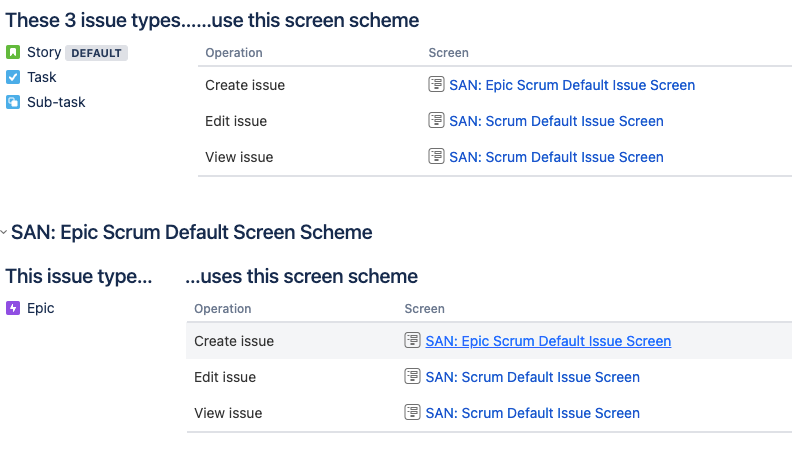The image size is (792, 467).
Task: Open the underlined Epic Create issue screen link
Action: coord(548,341)
